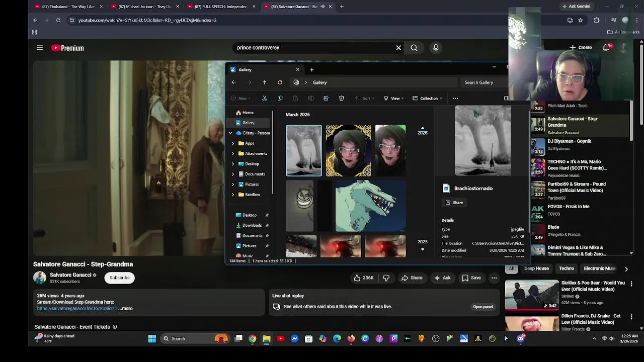Bookmark this page with the star icon
The width and height of the screenshot is (644, 362).
point(581,20)
